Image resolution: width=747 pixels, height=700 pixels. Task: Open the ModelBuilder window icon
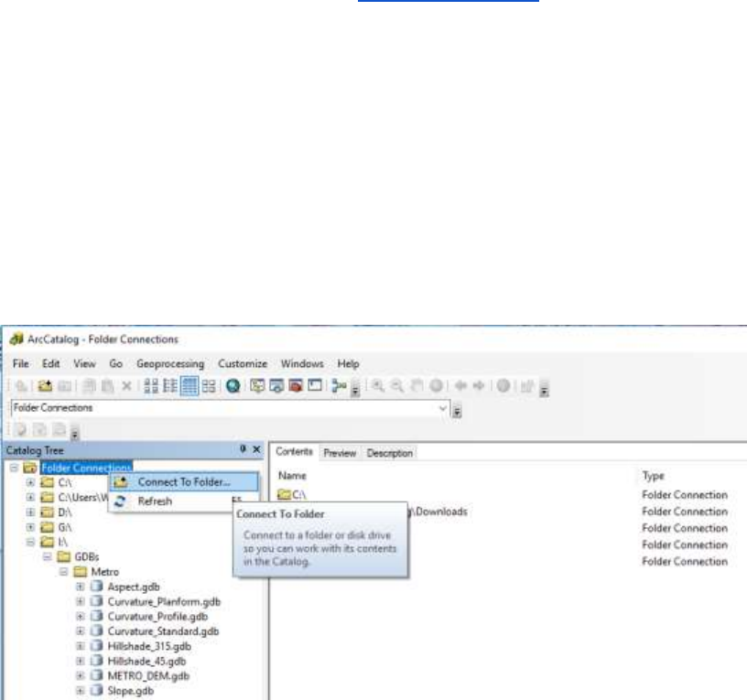[339, 386]
